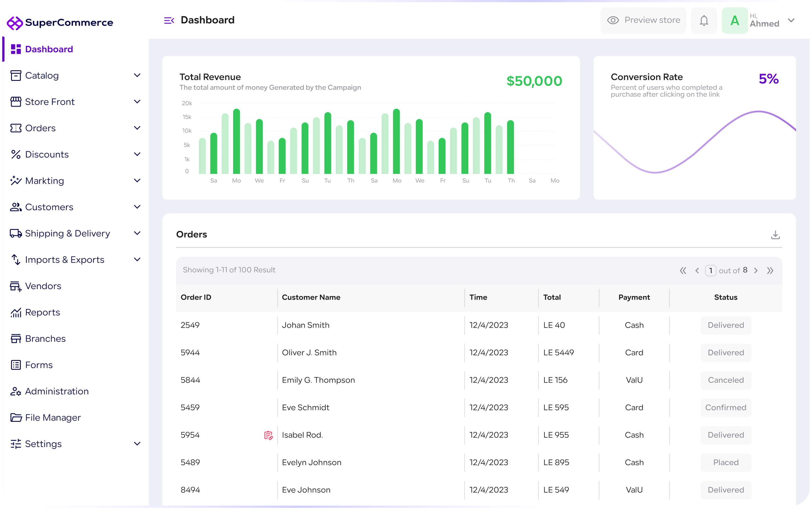Click the Placed status badge of order 5489

(726, 462)
